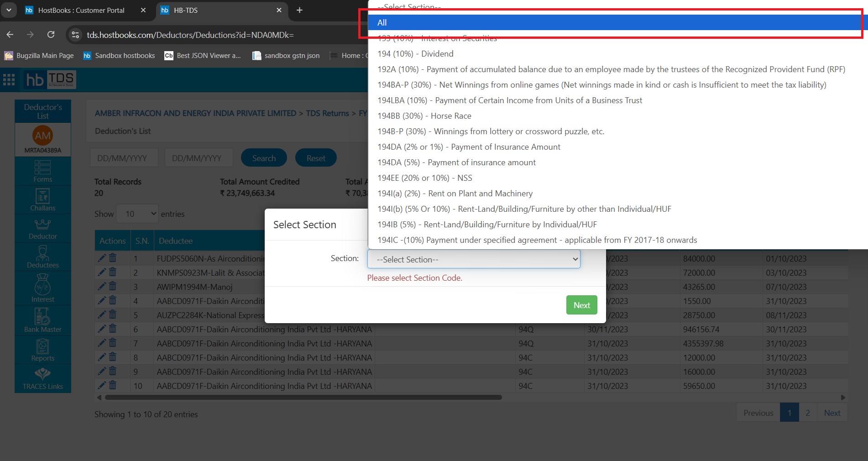View site information icon in address bar
This screenshot has width=868, height=461.
[76, 35]
